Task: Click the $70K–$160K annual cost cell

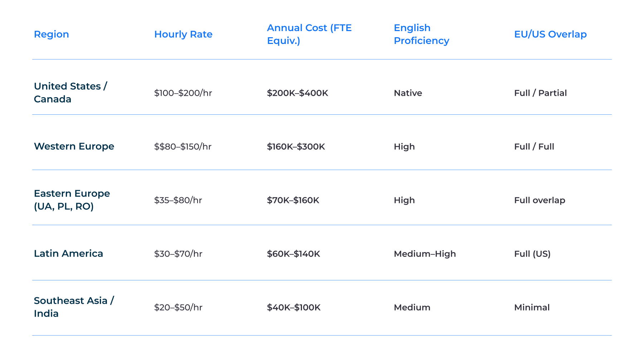Action: pos(293,200)
